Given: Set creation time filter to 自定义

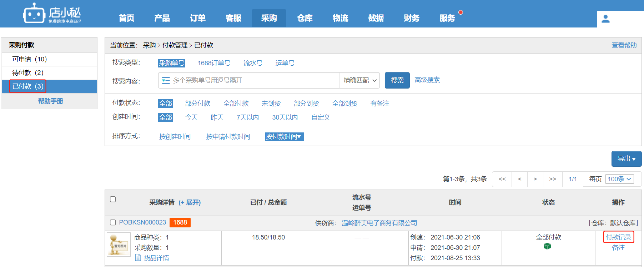Looking at the screenshot, I should tap(321, 117).
